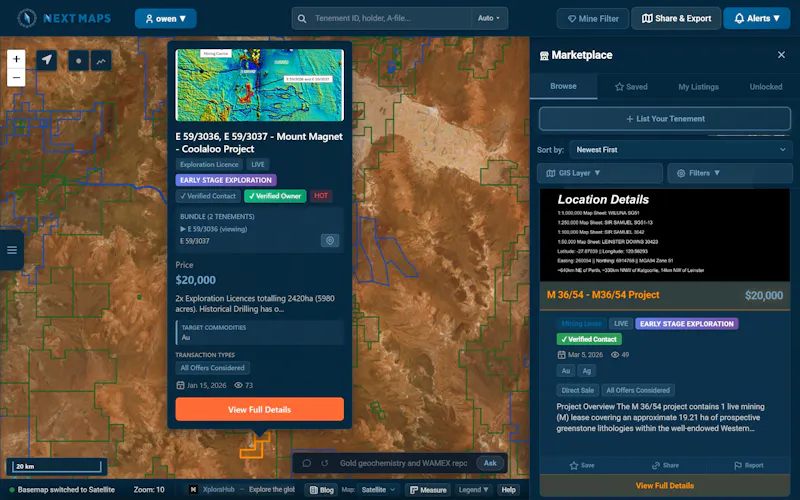Click the Mining Lease tag in listing
The width and height of the screenshot is (800, 500).
(x=581, y=323)
